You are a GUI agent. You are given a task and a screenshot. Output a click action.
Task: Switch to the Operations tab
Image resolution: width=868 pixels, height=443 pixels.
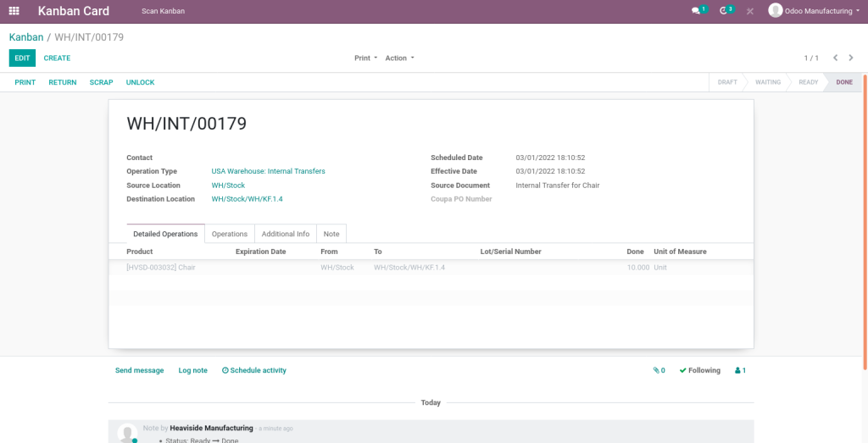point(230,234)
